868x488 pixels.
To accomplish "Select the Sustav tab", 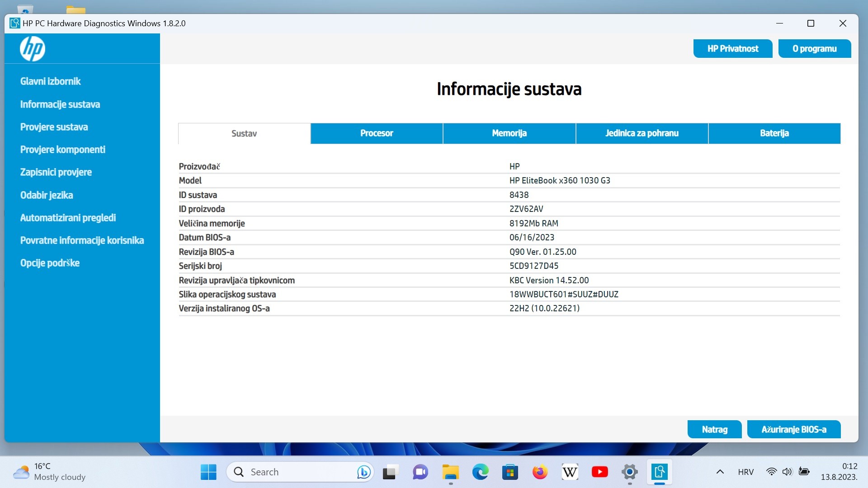I will click(244, 133).
